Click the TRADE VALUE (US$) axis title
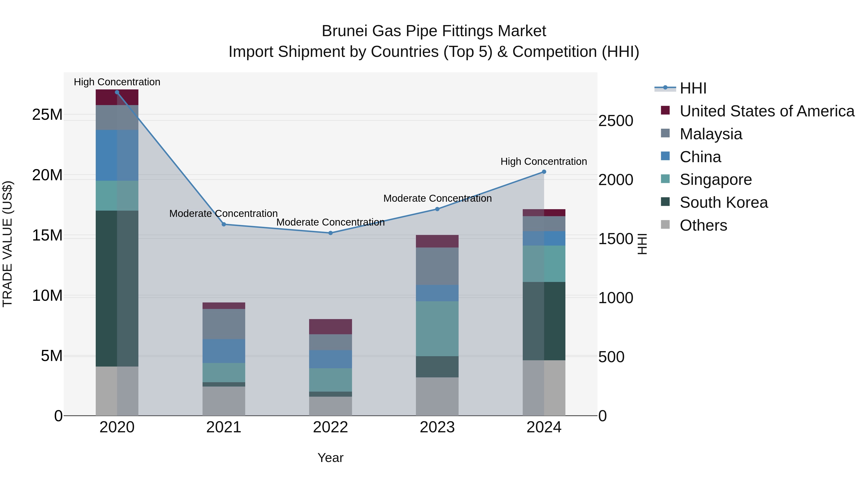This screenshot has height=488, width=868. (7, 244)
